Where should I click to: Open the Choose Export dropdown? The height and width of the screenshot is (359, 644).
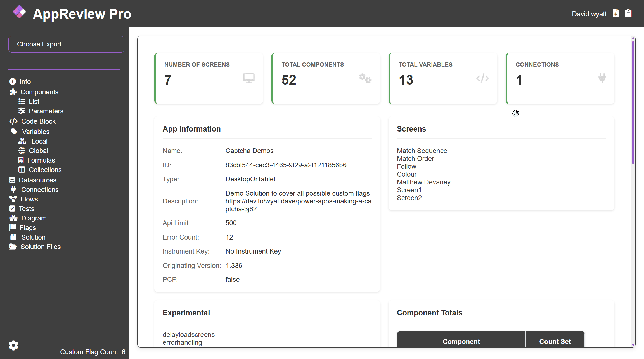click(x=66, y=44)
